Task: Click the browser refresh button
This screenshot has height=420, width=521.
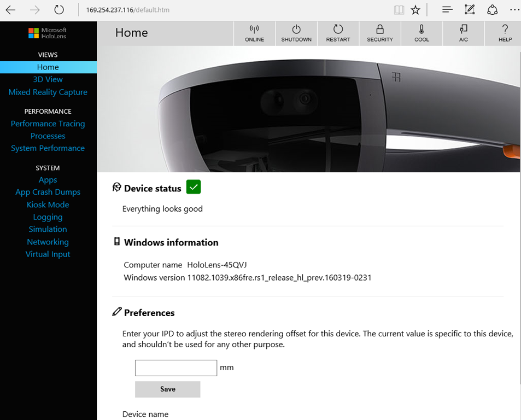Action: pyautogui.click(x=59, y=10)
